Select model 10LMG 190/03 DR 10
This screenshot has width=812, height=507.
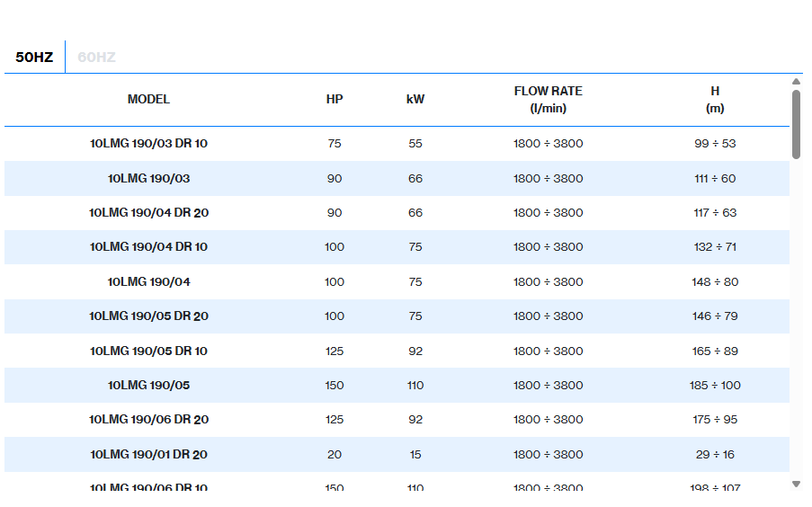click(x=148, y=144)
